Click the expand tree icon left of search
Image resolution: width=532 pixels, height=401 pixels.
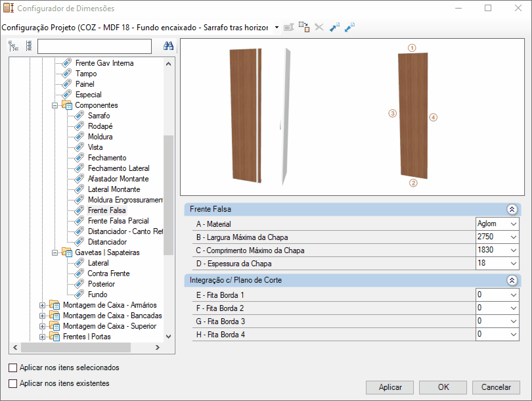(x=13, y=46)
